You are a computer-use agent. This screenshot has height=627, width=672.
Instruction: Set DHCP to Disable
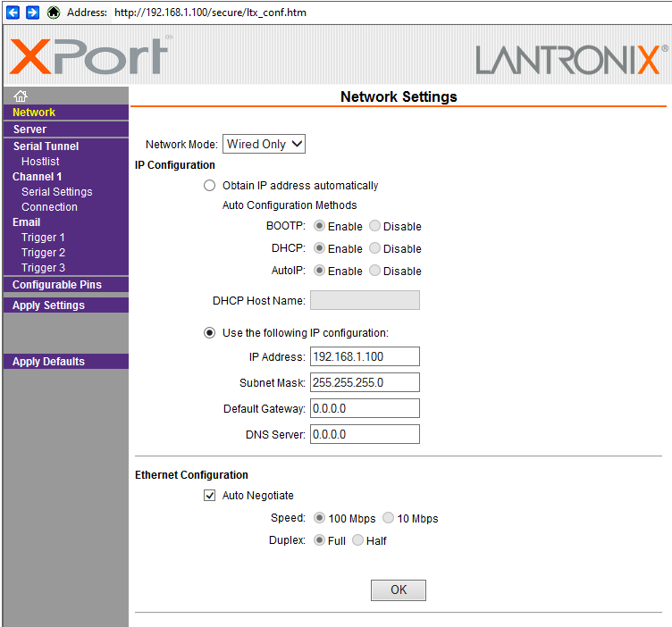point(374,248)
